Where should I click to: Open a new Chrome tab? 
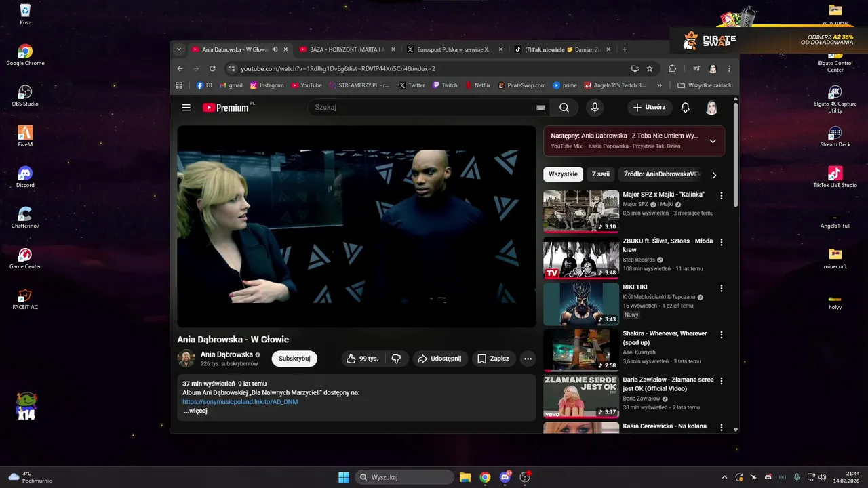point(625,49)
